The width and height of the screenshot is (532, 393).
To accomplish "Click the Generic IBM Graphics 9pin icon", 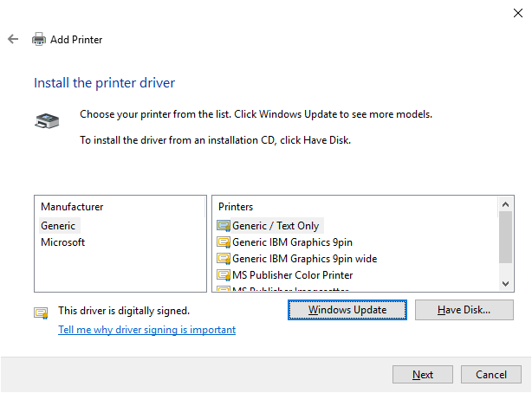I will coord(224,242).
